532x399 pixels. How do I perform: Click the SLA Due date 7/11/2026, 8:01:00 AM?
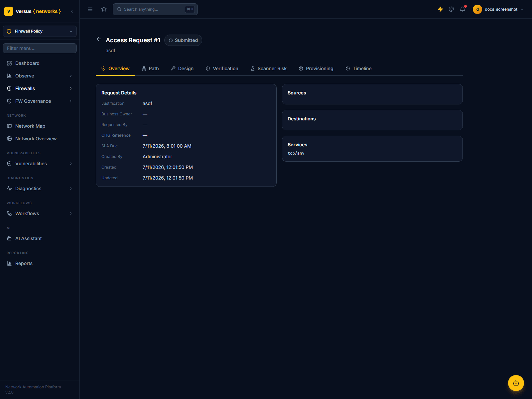pyautogui.click(x=167, y=146)
